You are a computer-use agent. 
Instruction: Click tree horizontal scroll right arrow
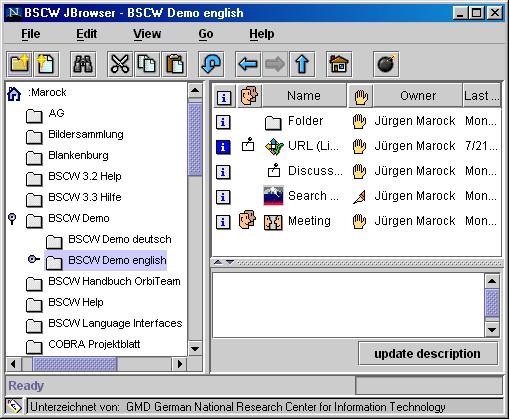pyautogui.click(x=180, y=364)
